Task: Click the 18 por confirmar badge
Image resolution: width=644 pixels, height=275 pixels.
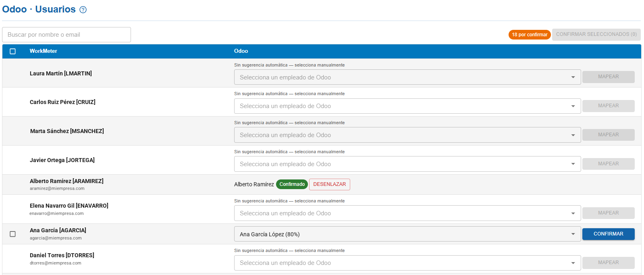Action: tap(530, 35)
